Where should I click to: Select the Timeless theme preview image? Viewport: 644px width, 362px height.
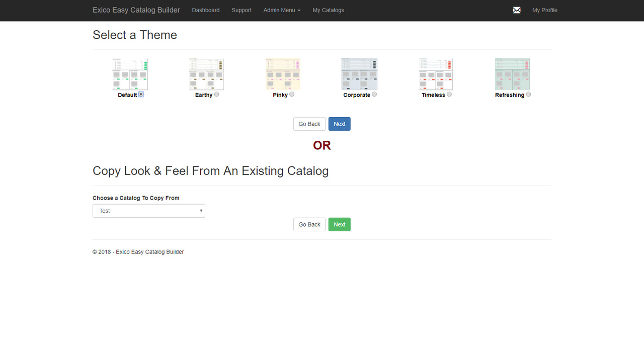click(436, 74)
